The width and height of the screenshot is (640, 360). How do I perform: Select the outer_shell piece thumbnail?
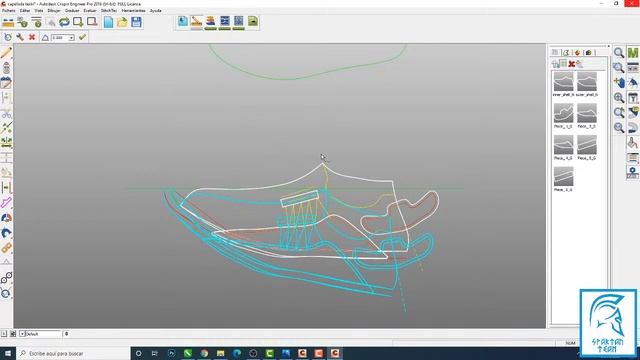click(587, 82)
